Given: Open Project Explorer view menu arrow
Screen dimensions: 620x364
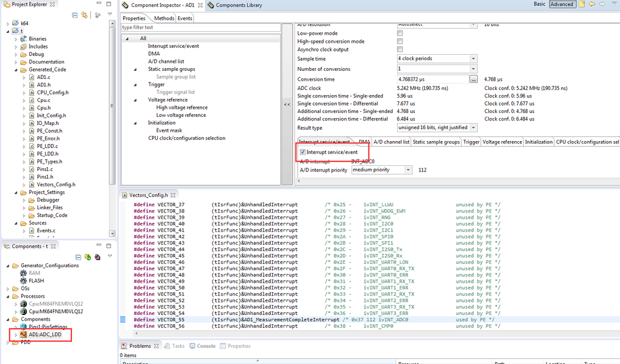Looking at the screenshot, I should pos(110,14).
